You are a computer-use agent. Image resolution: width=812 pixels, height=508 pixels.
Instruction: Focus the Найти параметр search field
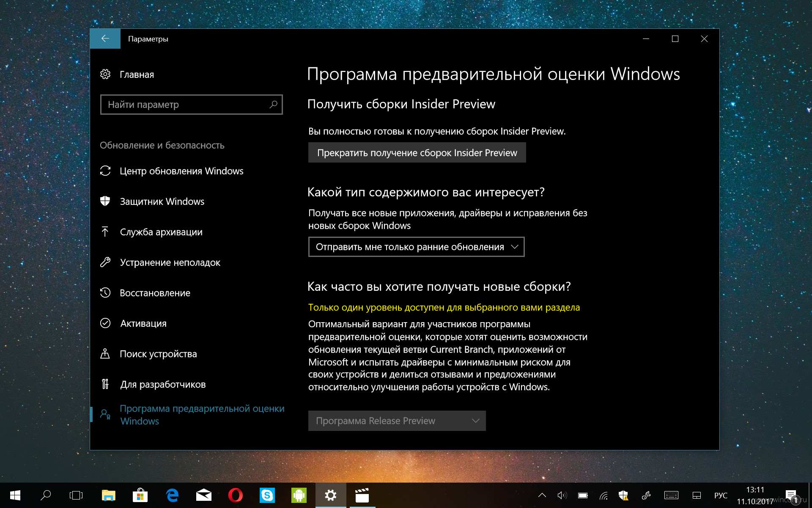pos(191,104)
